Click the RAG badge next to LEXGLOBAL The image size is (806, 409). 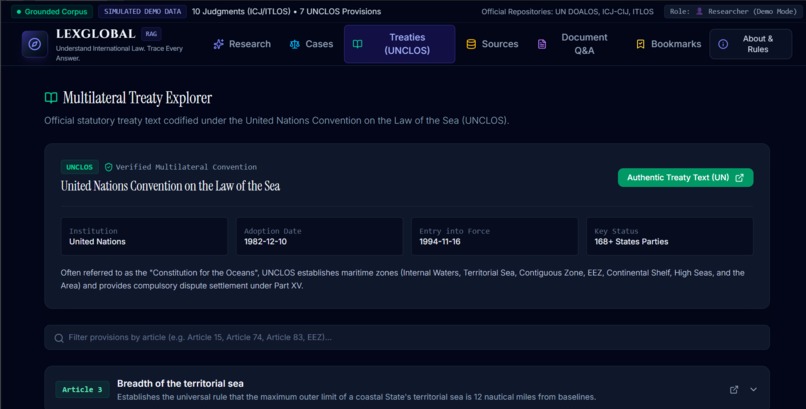[151, 34]
